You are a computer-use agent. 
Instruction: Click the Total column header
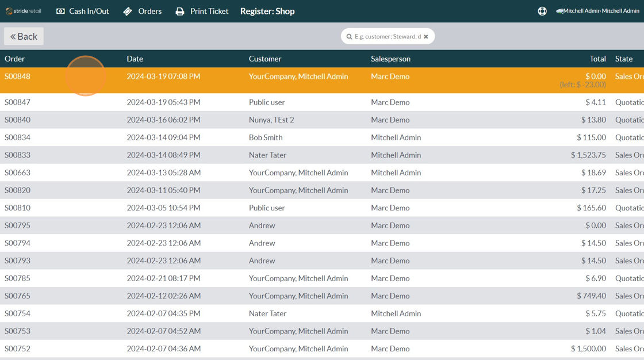597,59
